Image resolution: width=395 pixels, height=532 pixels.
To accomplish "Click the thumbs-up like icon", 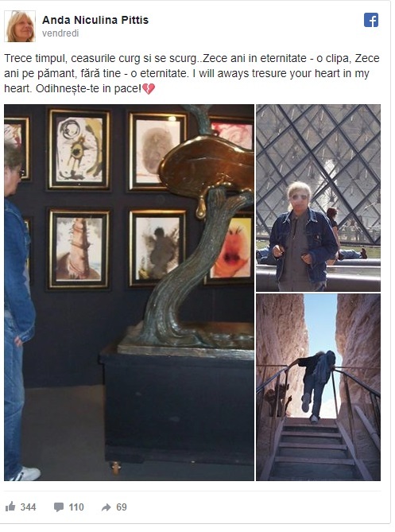I will coord(10,507).
